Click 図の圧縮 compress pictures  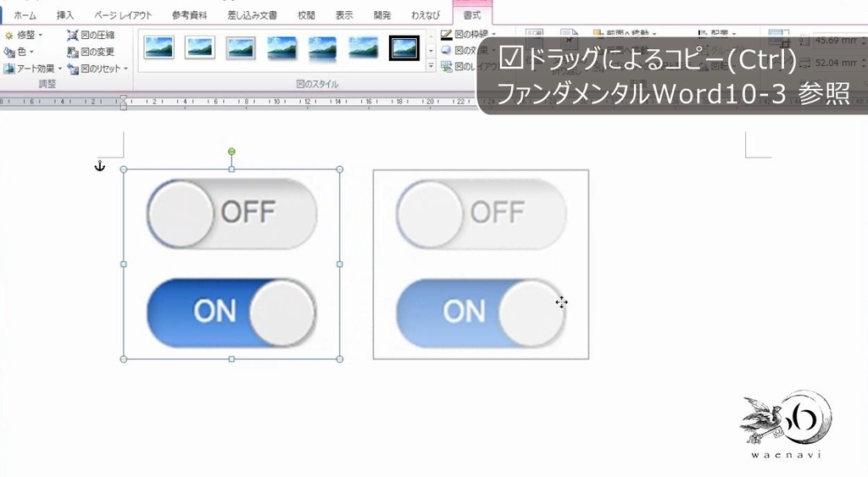(x=91, y=36)
